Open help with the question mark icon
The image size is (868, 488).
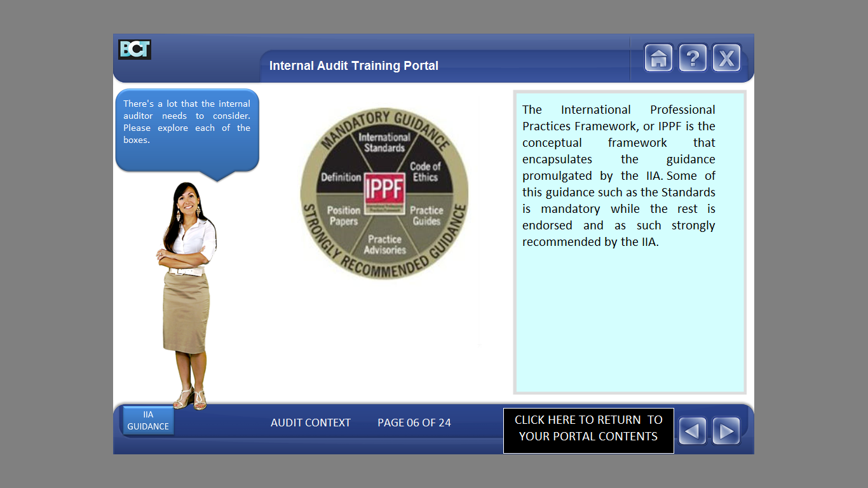click(x=693, y=58)
